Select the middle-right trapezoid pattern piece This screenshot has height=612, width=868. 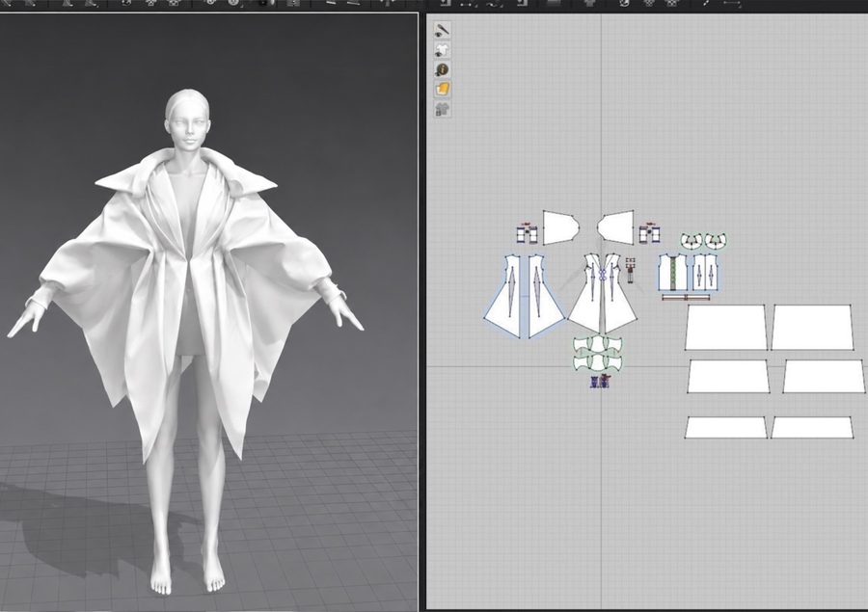pos(824,376)
